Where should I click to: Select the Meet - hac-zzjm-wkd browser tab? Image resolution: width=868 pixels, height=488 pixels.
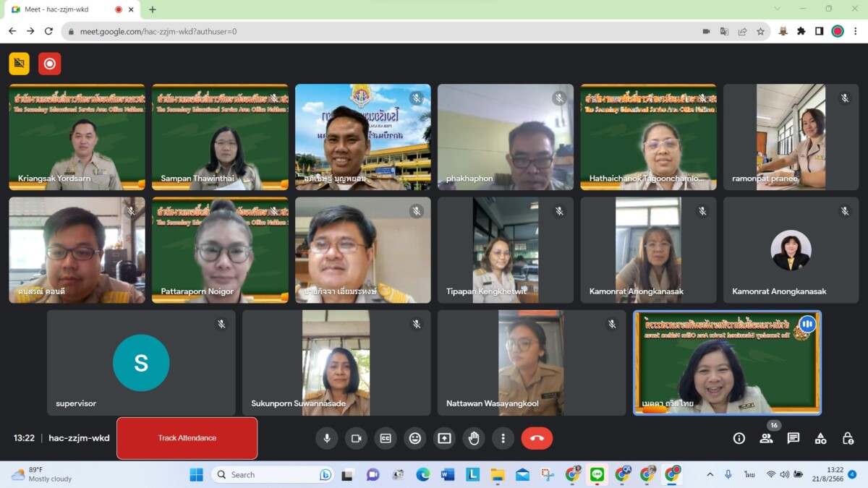coord(72,9)
